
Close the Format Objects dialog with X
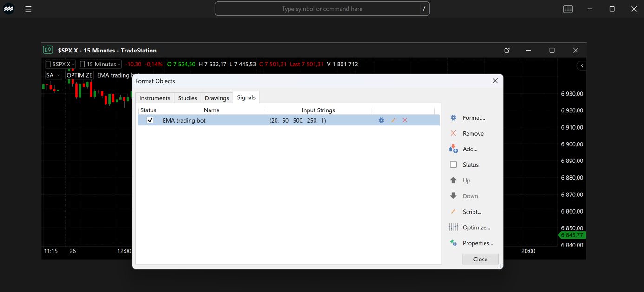[495, 81]
